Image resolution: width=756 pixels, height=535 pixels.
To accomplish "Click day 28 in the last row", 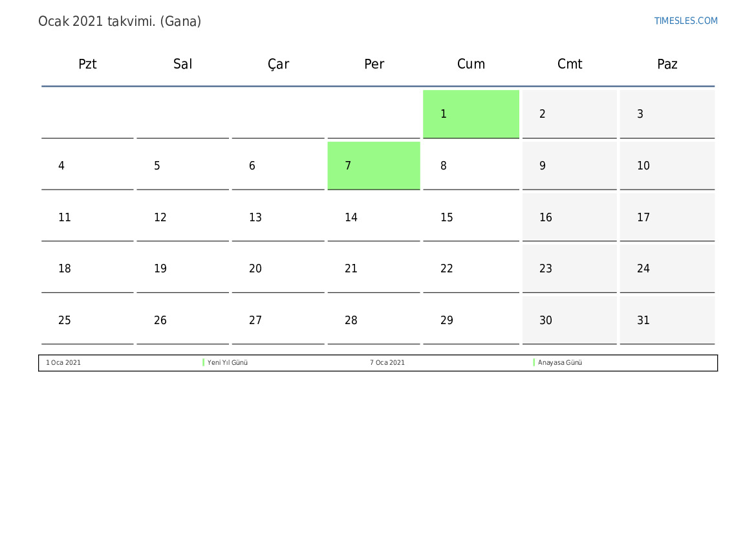I will [374, 320].
